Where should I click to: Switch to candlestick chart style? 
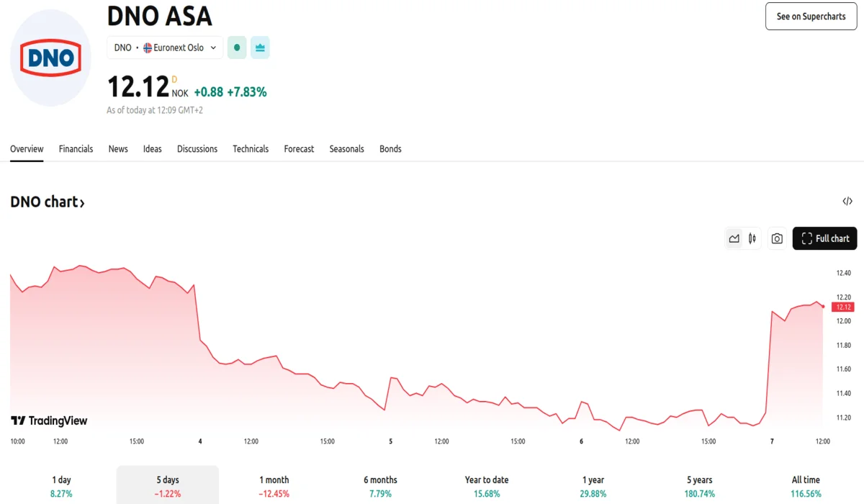752,238
